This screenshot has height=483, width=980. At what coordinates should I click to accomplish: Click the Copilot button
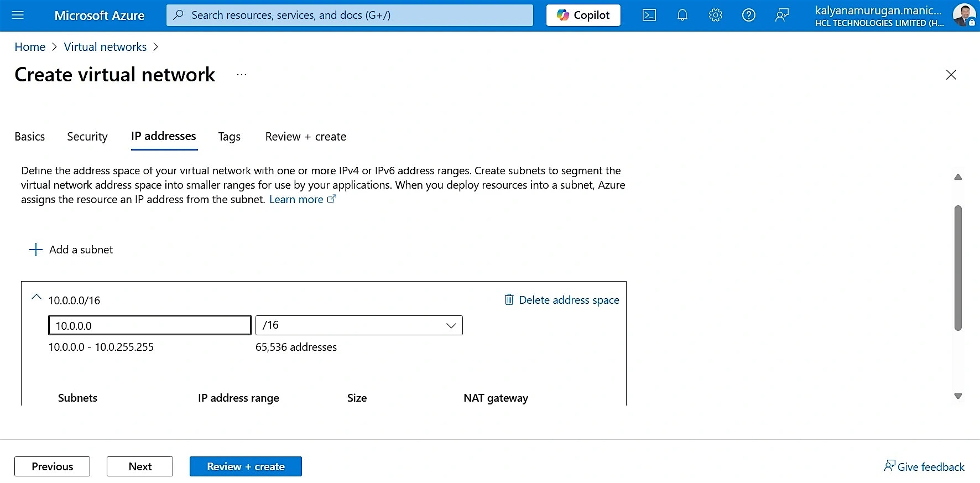pyautogui.click(x=583, y=15)
